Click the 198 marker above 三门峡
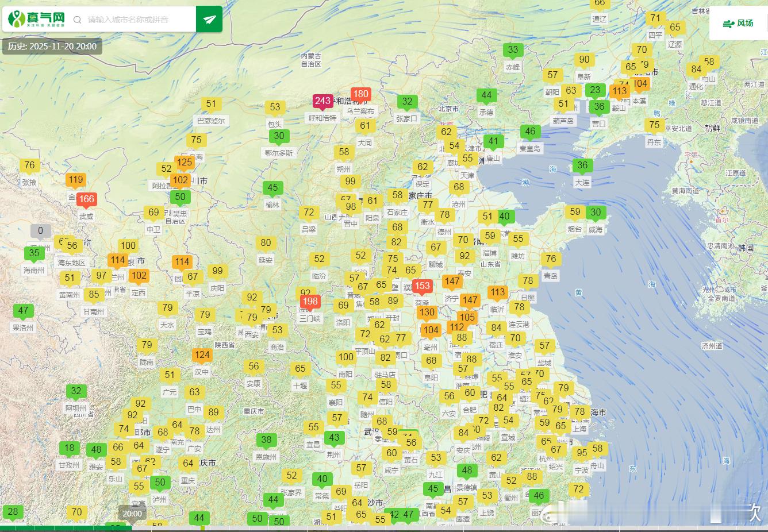The height and width of the screenshot is (532, 768). [310, 302]
